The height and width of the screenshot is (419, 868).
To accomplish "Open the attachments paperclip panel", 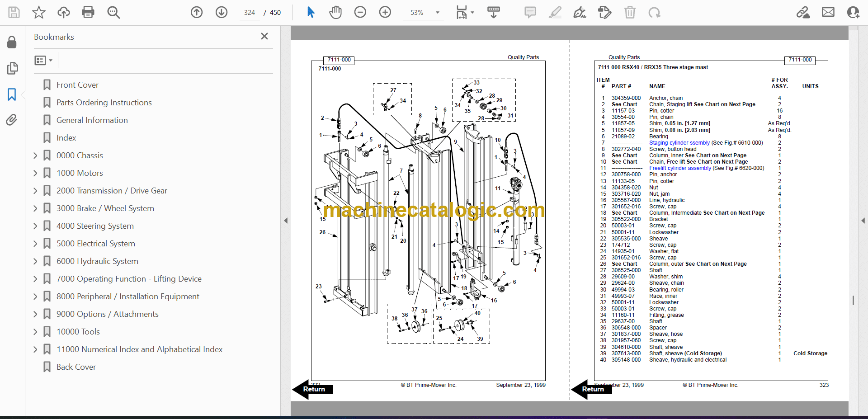I will click(x=12, y=120).
